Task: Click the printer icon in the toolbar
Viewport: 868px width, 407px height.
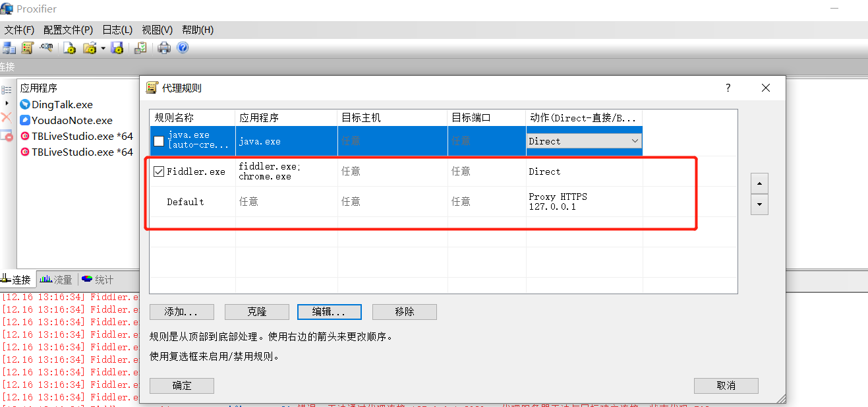Action: [x=164, y=47]
